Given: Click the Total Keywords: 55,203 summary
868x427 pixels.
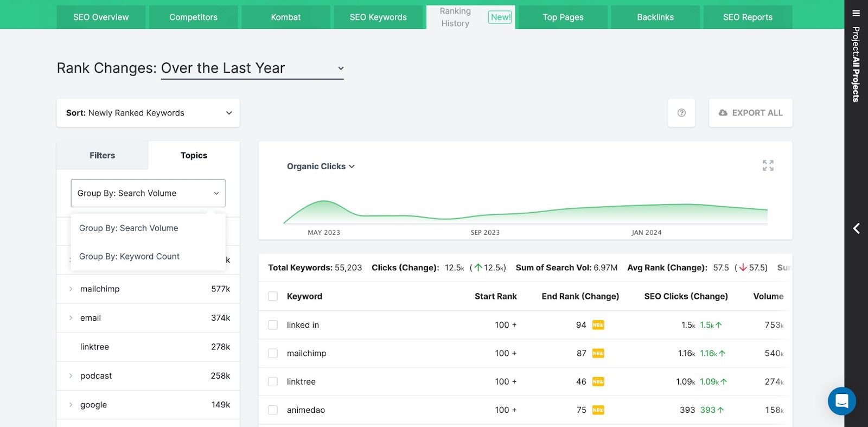Looking at the screenshot, I should pos(315,267).
